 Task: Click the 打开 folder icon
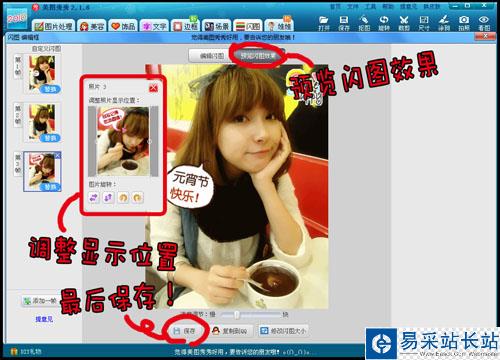click(323, 23)
